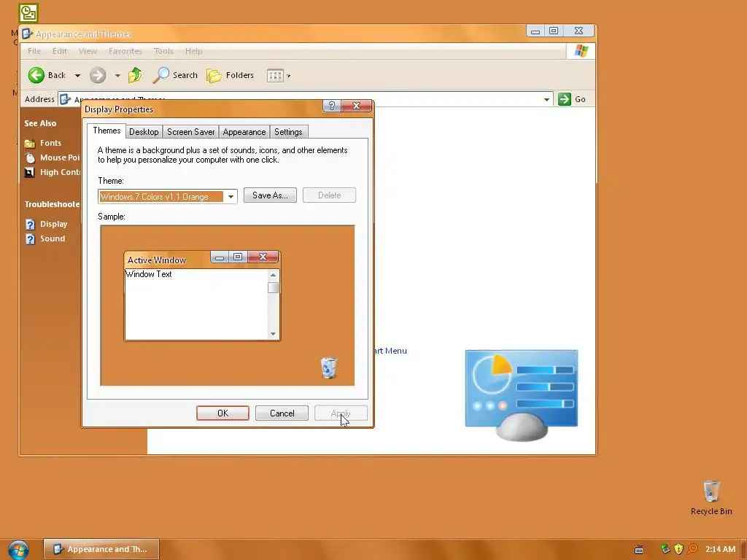Open the Fonts link in See Also

50,143
